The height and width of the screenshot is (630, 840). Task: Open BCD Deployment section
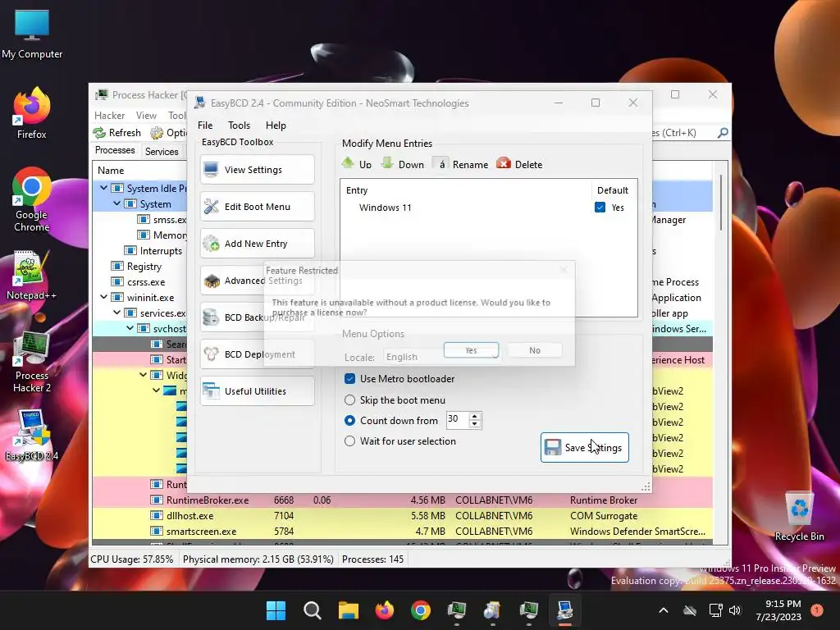tap(257, 354)
